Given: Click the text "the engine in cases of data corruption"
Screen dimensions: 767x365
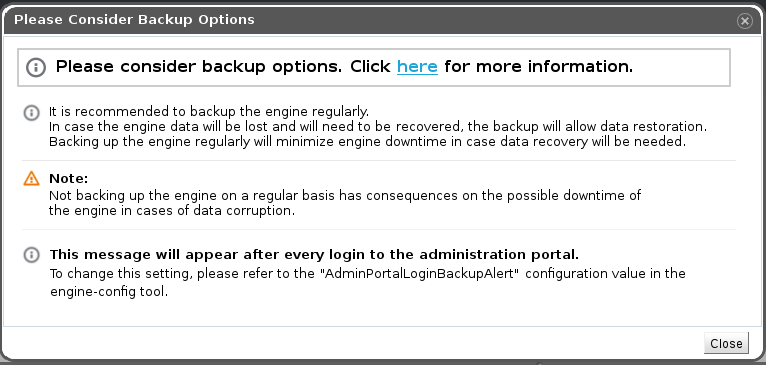Looking at the screenshot, I should [172, 211].
